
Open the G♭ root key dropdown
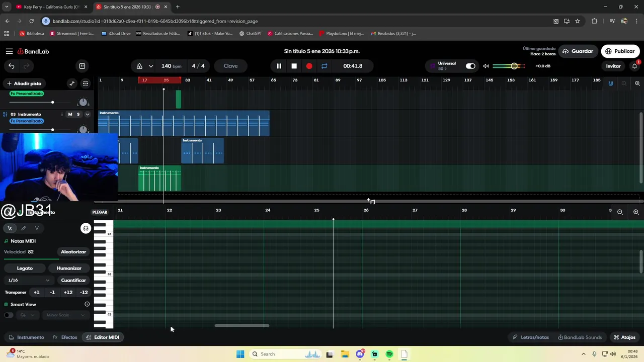pyautogui.click(x=27, y=315)
